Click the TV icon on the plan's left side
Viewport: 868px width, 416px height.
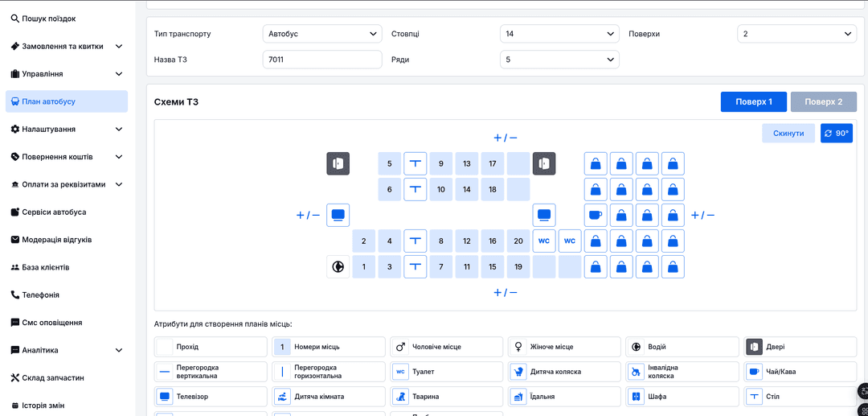click(x=338, y=215)
